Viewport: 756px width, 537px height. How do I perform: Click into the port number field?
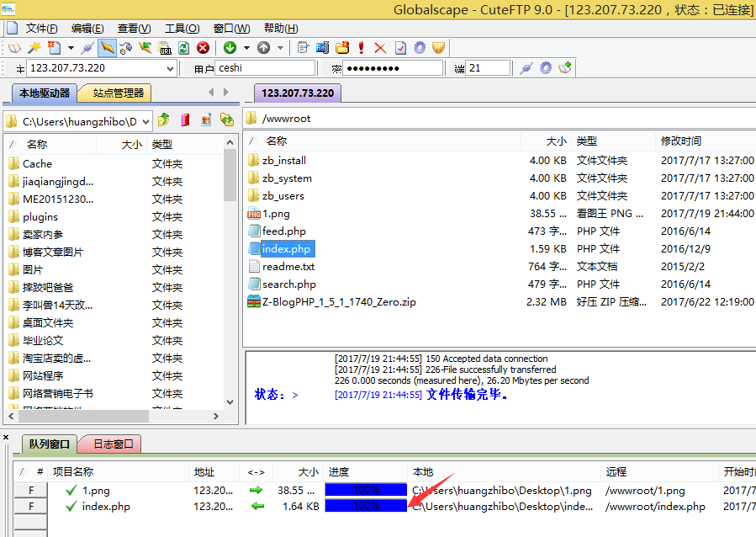(488, 68)
